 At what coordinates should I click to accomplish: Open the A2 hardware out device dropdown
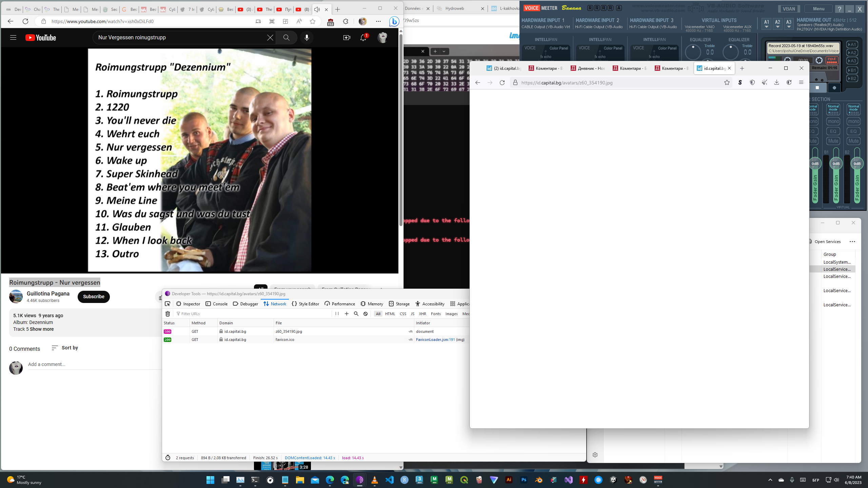pos(777,24)
